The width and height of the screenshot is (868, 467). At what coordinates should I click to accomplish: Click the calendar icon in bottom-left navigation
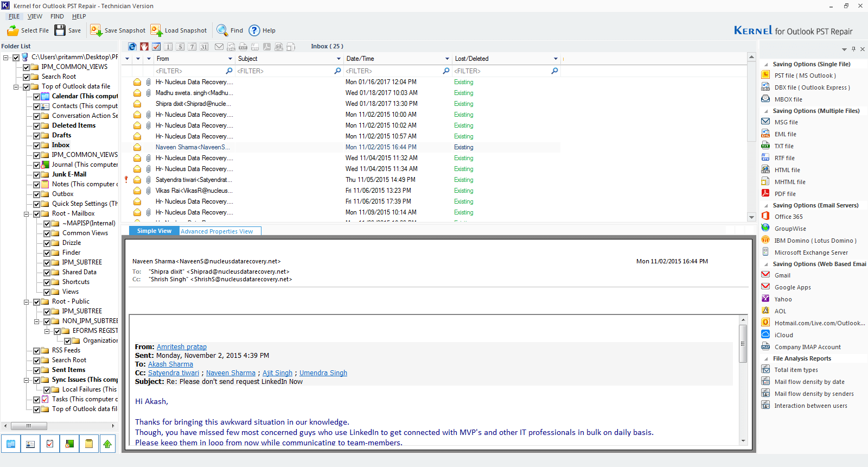coord(11,444)
